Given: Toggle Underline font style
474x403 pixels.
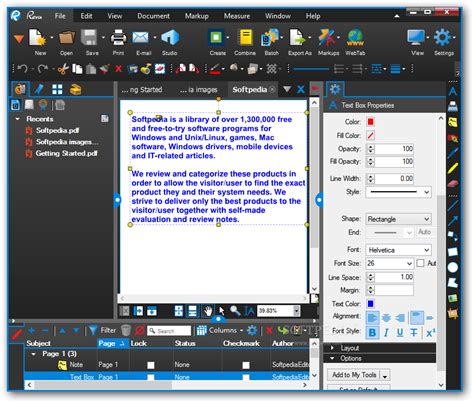Looking at the screenshot, I should click(x=400, y=332).
